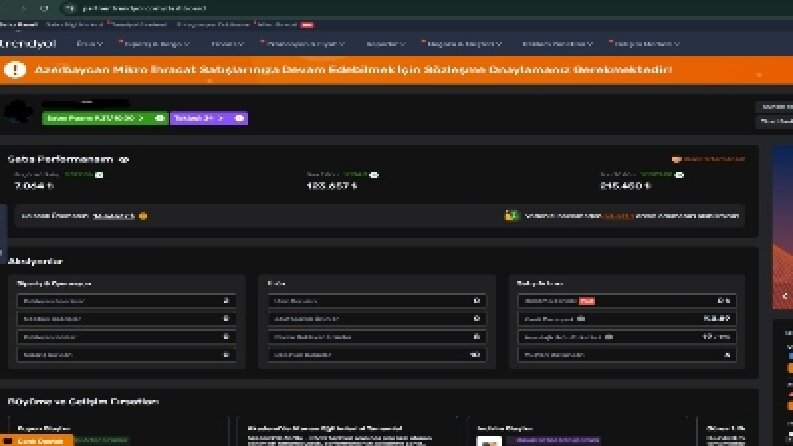Viewport: 793px width, 446px height.
Task: Click the green chart icon in the performance card
Action: pyautogui.click(x=511, y=216)
